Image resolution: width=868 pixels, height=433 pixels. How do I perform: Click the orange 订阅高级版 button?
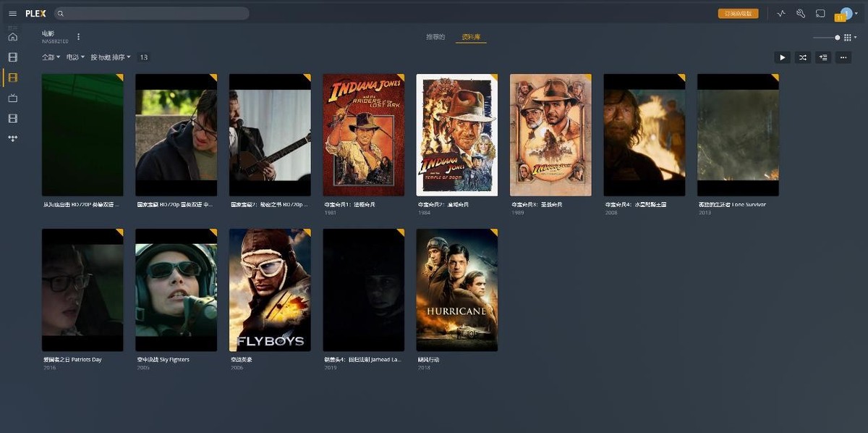pos(738,14)
